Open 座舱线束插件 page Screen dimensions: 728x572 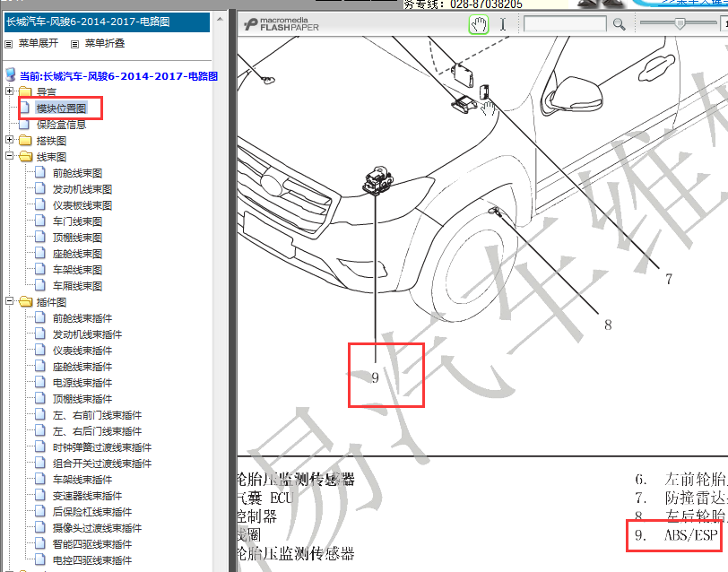click(x=82, y=367)
